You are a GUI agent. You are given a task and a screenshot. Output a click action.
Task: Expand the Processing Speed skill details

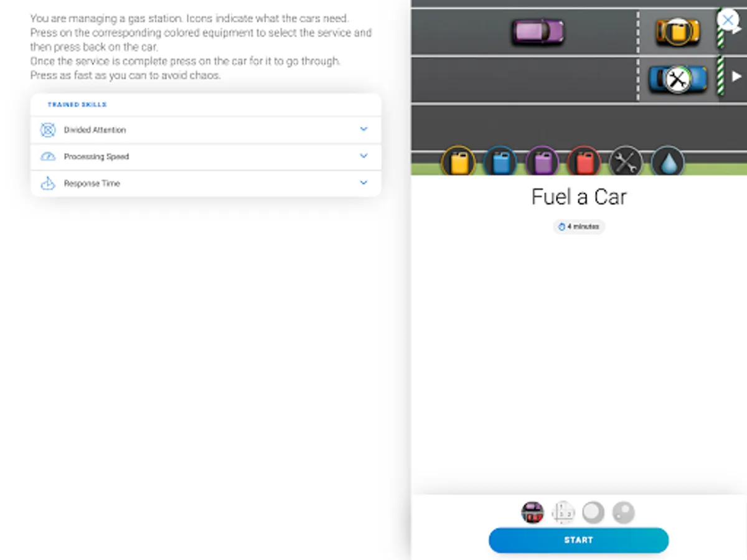pyautogui.click(x=364, y=156)
